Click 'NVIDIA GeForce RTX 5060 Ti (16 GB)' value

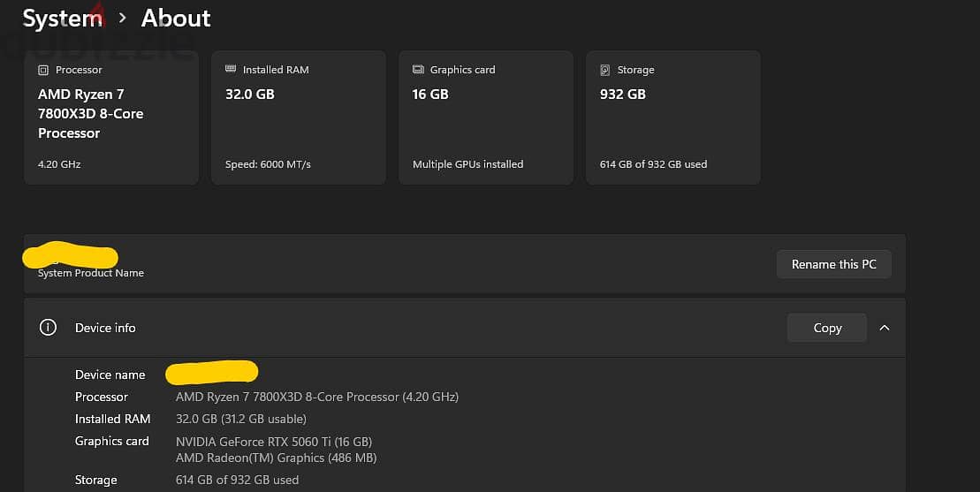[x=274, y=442]
